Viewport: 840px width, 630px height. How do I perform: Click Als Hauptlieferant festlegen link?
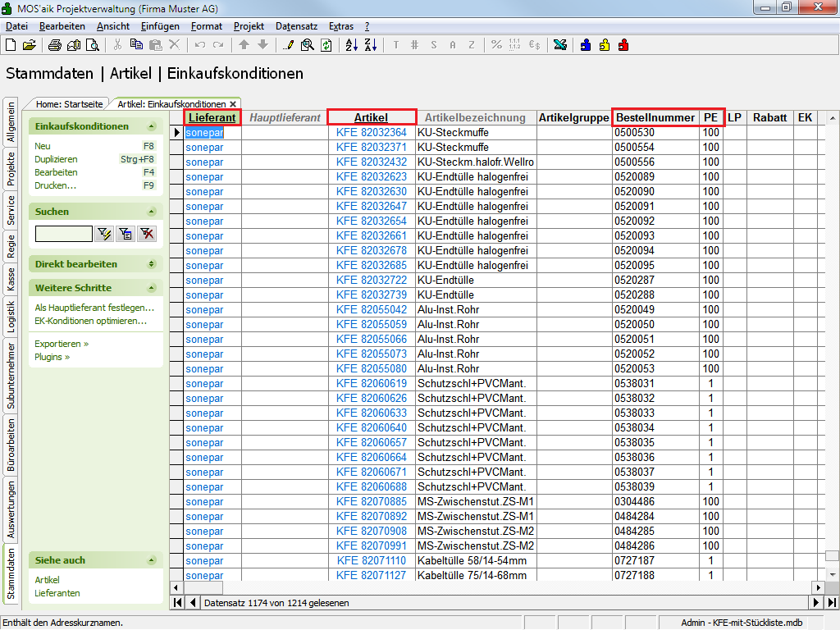click(94, 308)
